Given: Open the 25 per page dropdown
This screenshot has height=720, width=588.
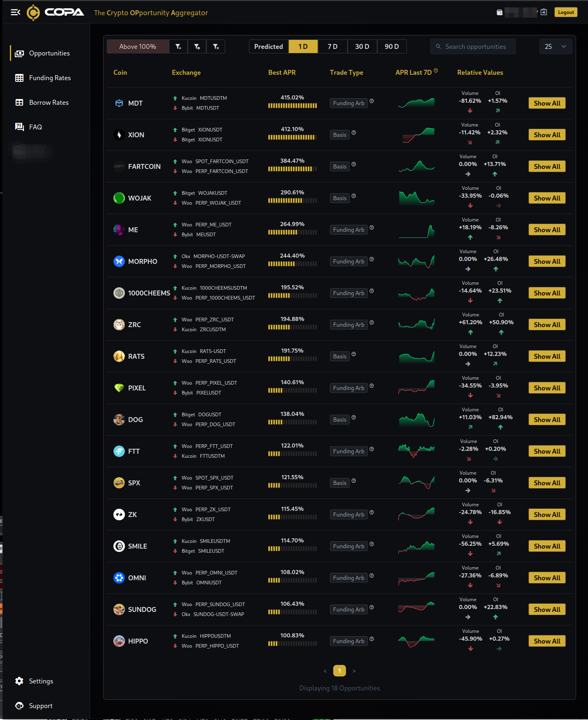Looking at the screenshot, I should [x=556, y=46].
